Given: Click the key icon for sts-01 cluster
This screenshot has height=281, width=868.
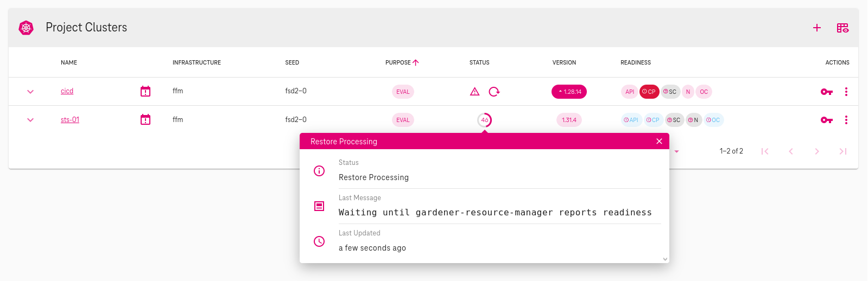Looking at the screenshot, I should (x=826, y=120).
